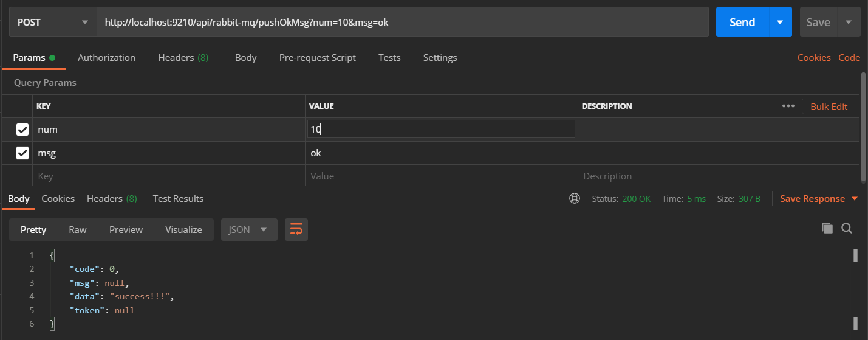
Task: Uncheck the msg parameter checkbox
Action: [22, 153]
